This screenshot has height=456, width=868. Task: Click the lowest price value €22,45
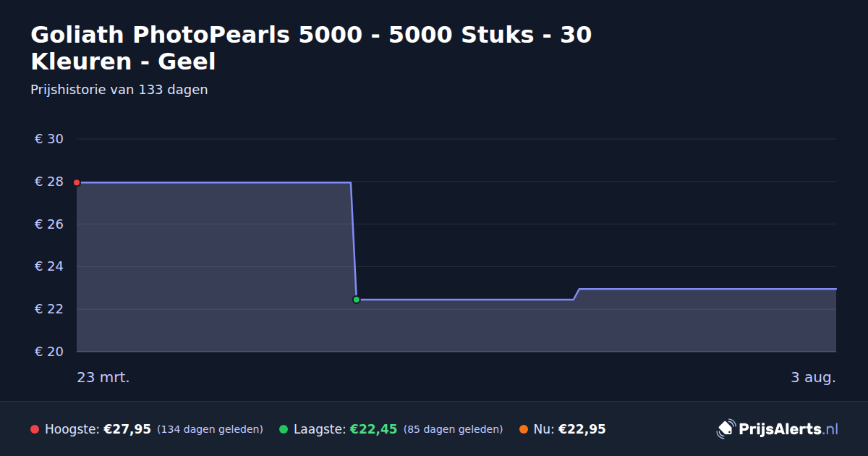click(x=373, y=429)
